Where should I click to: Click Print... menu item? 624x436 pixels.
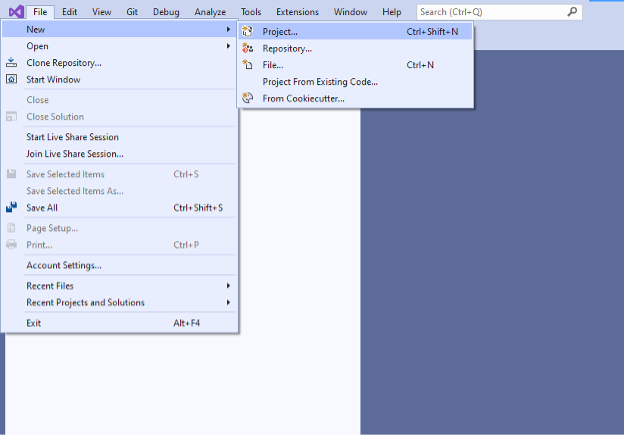119,245
